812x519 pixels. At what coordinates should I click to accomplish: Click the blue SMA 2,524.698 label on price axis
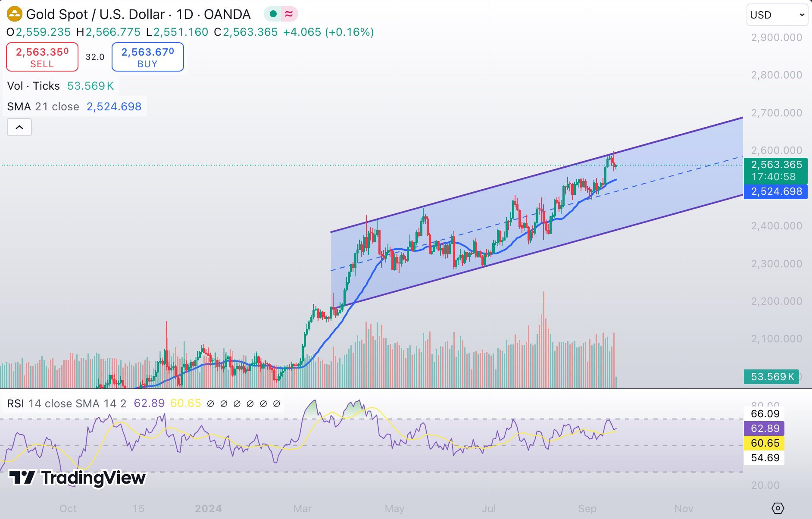click(776, 191)
